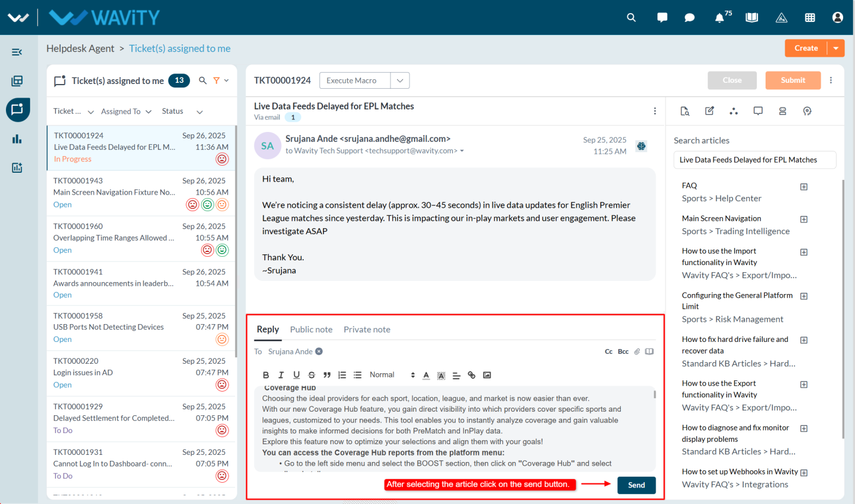Screen dimensions: 855x504
Task: Insert an image in the reply
Action: (x=487, y=375)
